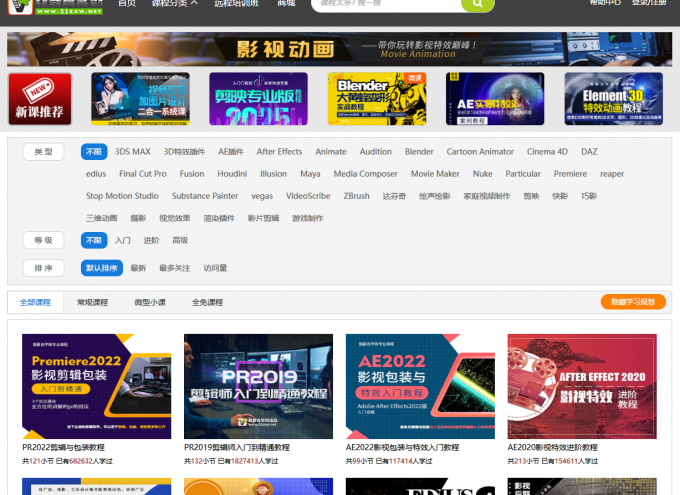The width and height of the screenshot is (680, 495).
Task: Filter level by 高级
Action: [x=180, y=240]
